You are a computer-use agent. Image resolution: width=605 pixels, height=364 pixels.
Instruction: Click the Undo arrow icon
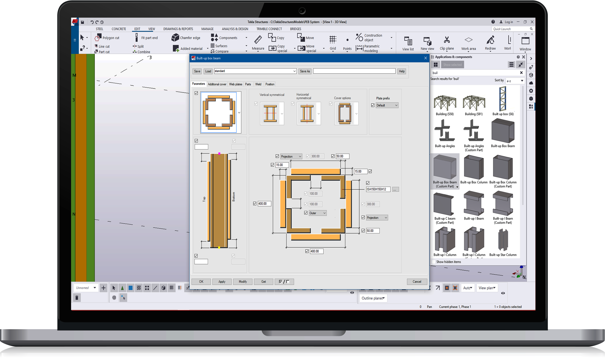click(x=92, y=22)
